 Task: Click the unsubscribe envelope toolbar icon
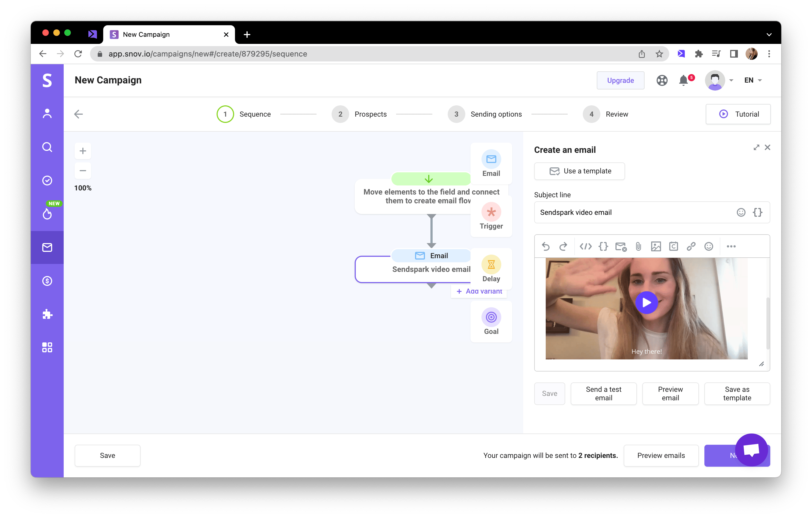[621, 246]
